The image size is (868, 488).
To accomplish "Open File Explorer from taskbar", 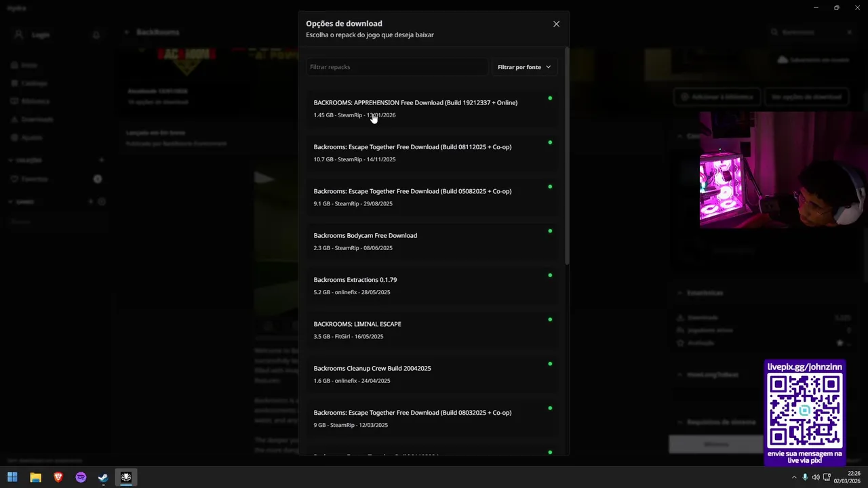I will pyautogui.click(x=35, y=477).
